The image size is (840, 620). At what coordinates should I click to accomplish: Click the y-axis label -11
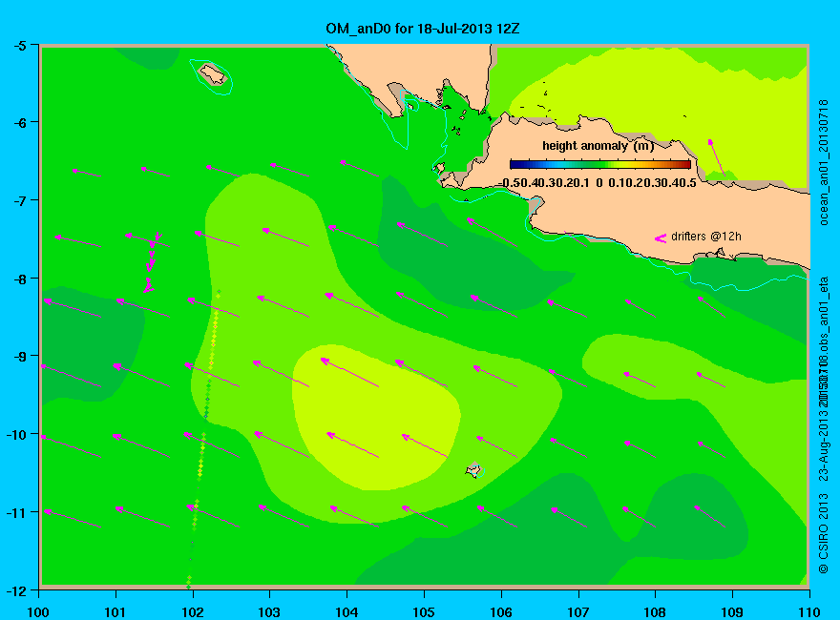coord(16,512)
